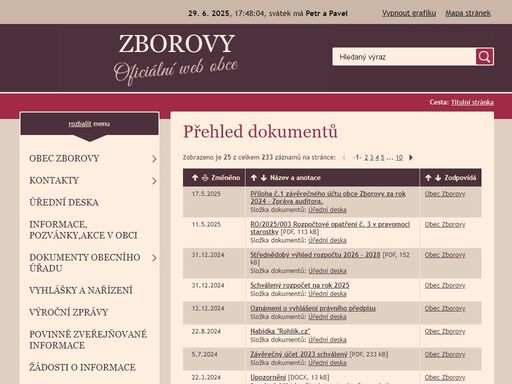
Task: Open VÝROČNÍ ZPRÁVY menu item
Action: (69, 312)
